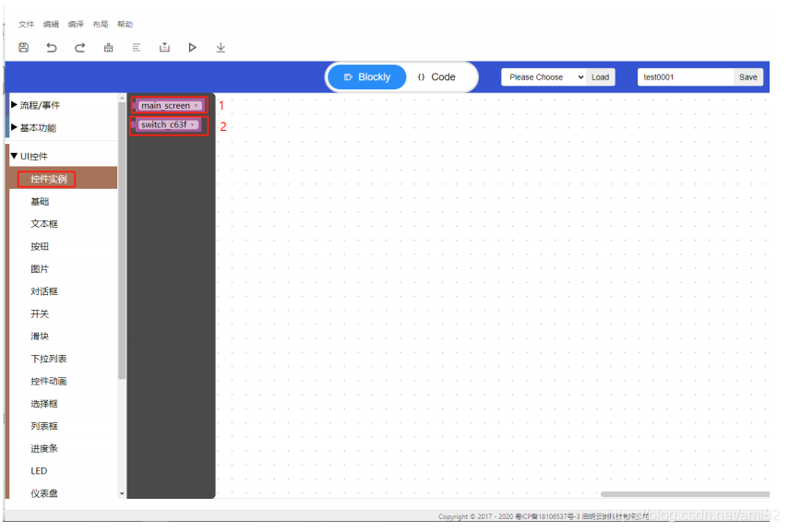The height and width of the screenshot is (532, 789).
Task: Click the toolbox scroll down arrow
Action: tap(122, 494)
